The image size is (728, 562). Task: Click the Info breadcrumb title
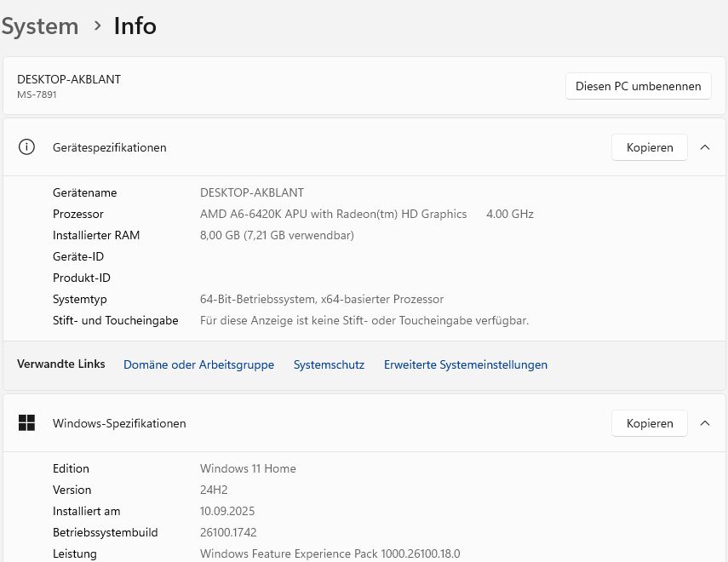pos(135,26)
